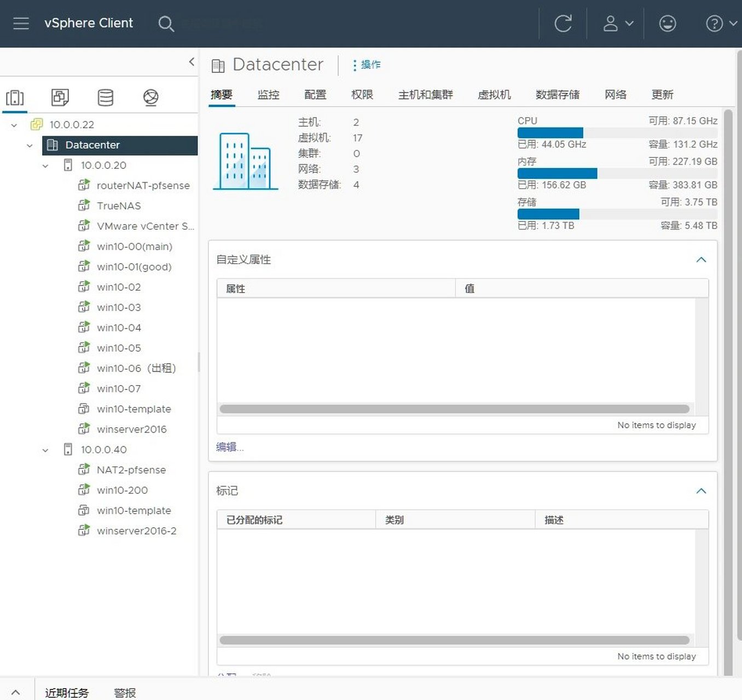Sort by the 类别 column header
Image resolution: width=742 pixels, height=700 pixels.
[x=455, y=520]
